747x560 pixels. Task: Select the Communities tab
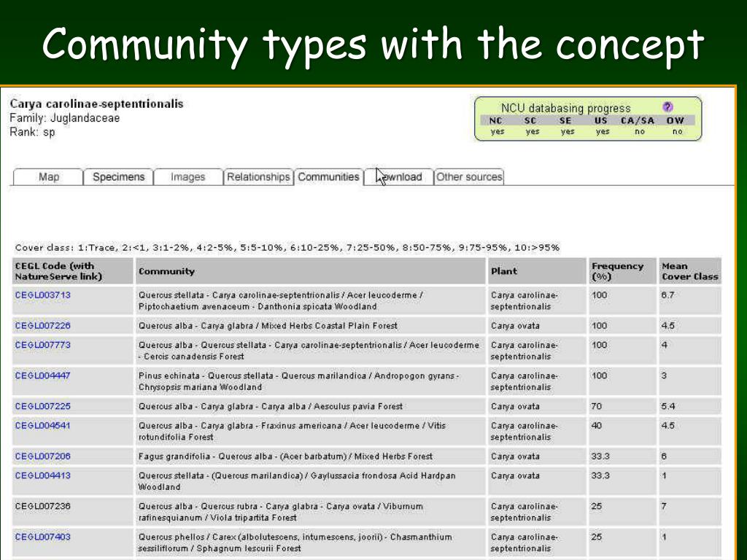coord(329,176)
